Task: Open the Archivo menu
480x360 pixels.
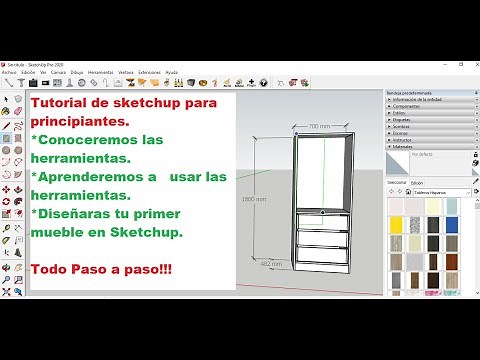Action: tap(9, 72)
